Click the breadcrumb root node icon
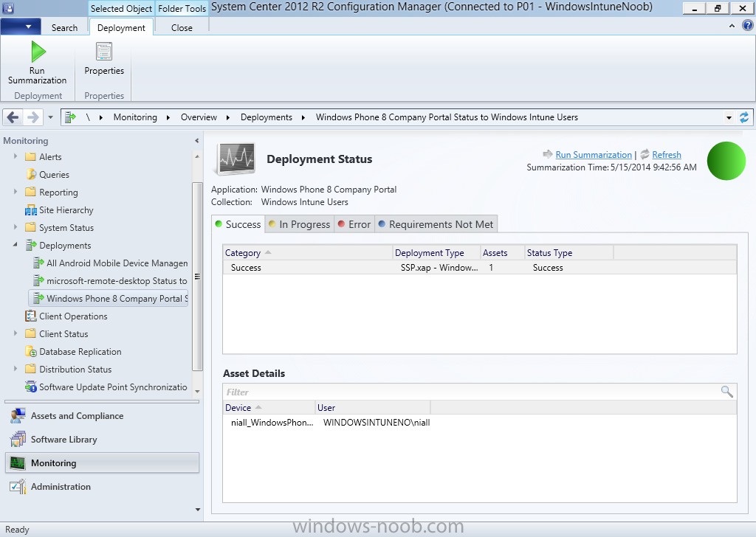756x537 pixels. click(71, 117)
